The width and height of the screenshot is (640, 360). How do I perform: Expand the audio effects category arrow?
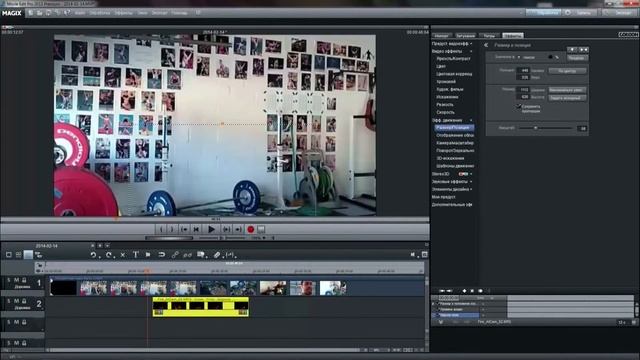pos(471,182)
